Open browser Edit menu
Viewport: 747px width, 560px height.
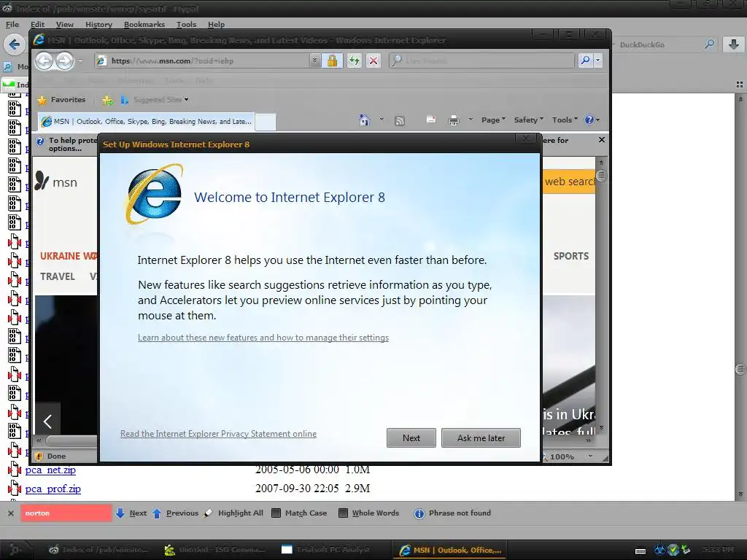coord(38,24)
